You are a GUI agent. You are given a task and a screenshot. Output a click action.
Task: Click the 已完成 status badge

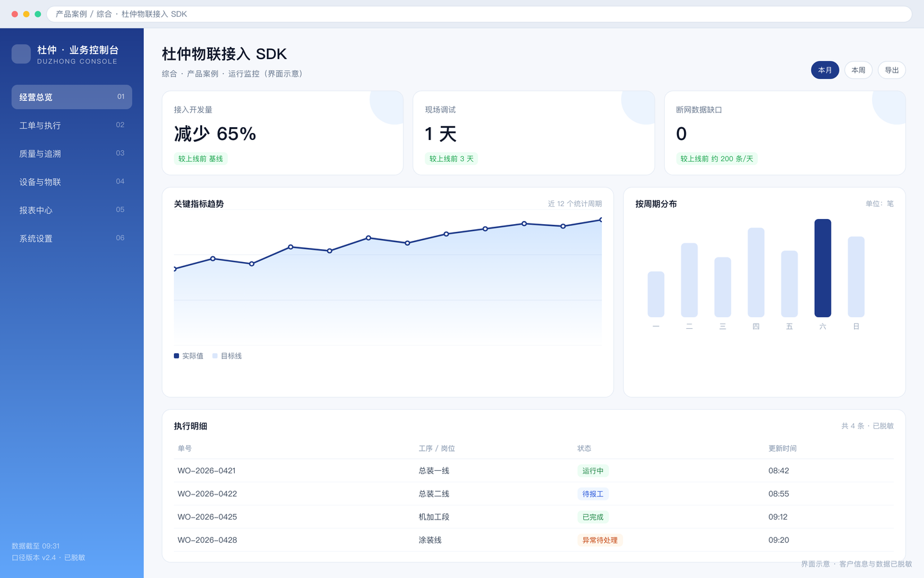pos(593,517)
